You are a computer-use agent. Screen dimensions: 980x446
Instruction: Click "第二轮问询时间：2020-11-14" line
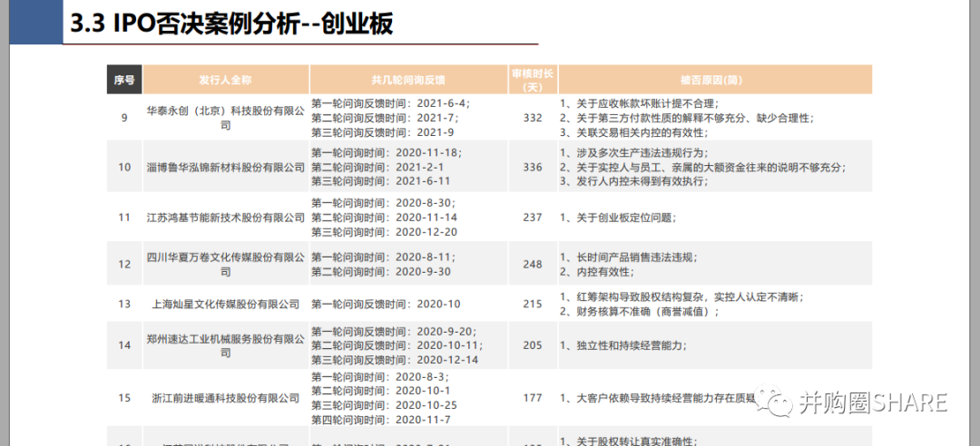tap(385, 218)
